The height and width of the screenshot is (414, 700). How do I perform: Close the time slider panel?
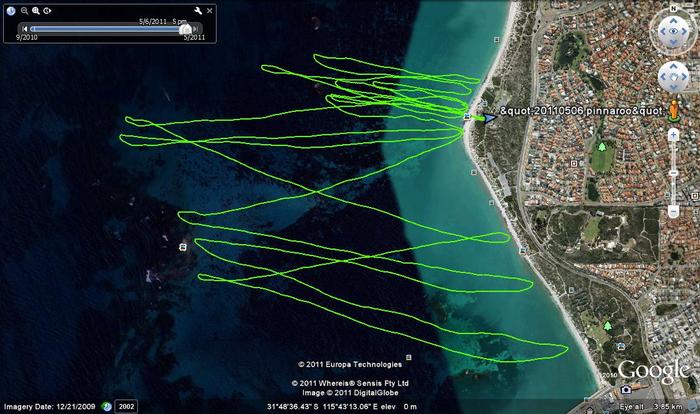tap(211, 11)
